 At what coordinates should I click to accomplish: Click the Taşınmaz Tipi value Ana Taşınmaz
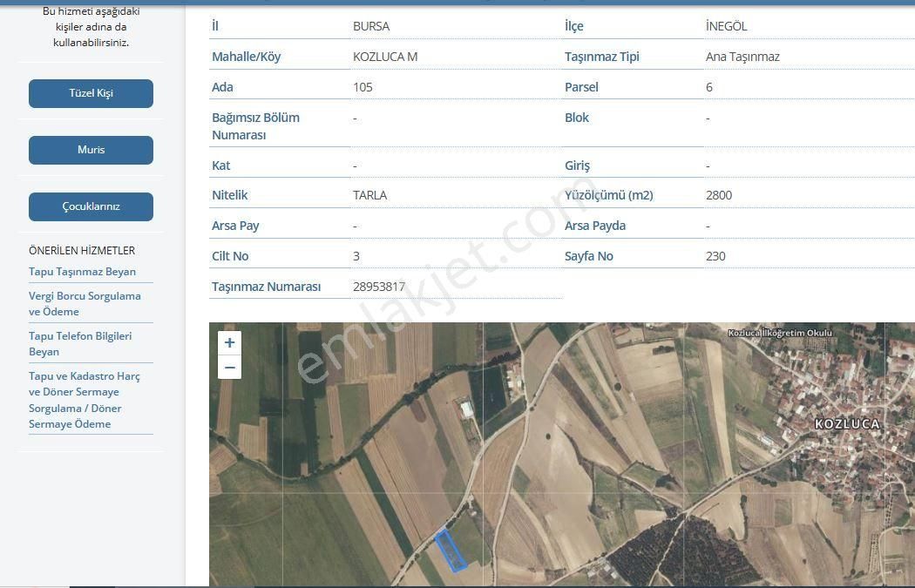(x=742, y=57)
